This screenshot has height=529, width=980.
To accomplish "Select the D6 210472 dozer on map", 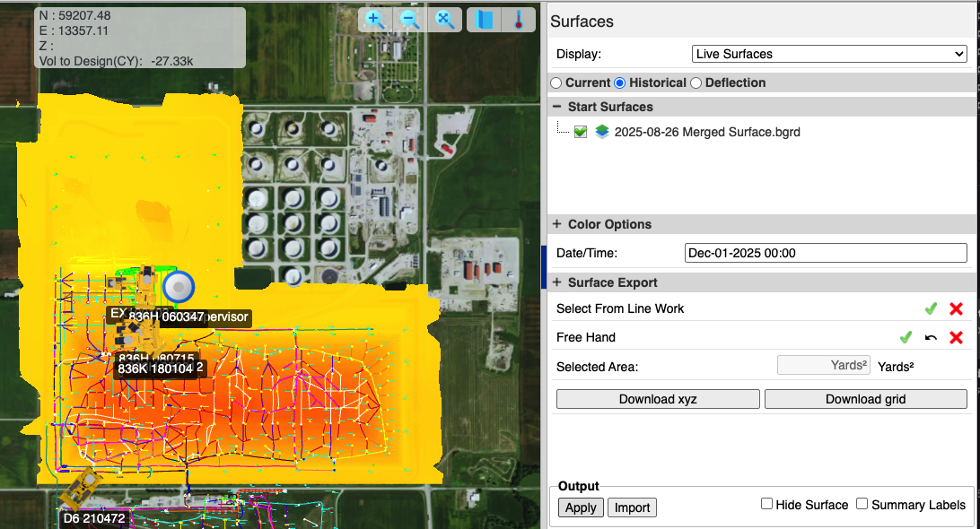I will (82, 489).
